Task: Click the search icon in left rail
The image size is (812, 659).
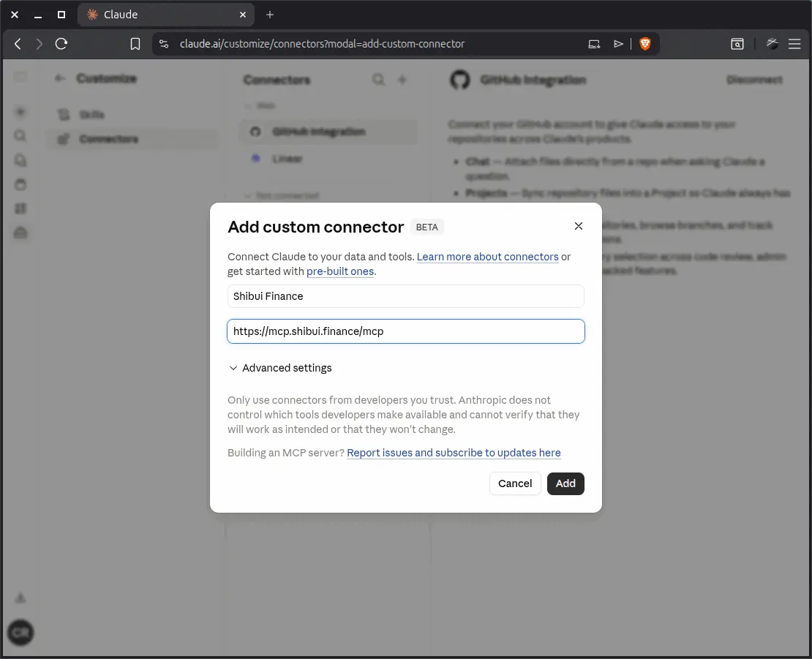Action: coord(20,135)
